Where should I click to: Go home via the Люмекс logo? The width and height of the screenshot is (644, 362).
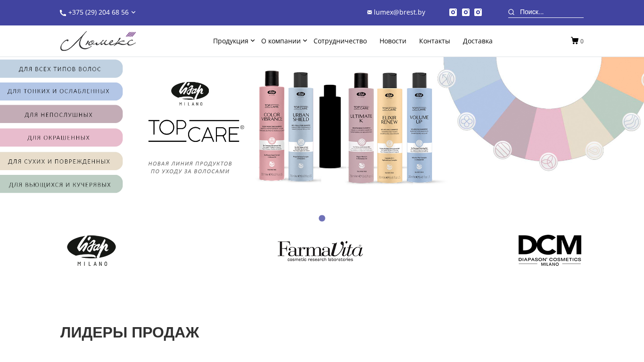(98, 41)
